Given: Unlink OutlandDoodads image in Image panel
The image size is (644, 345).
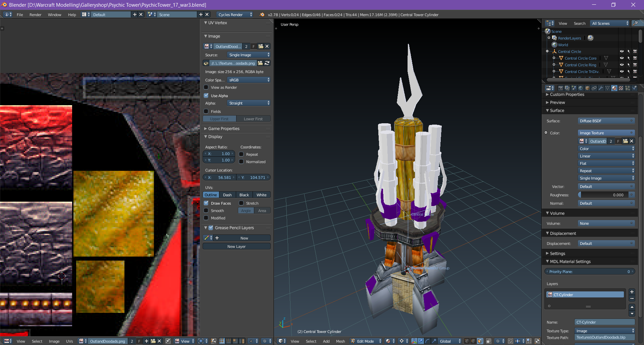Looking at the screenshot, I should pyautogui.click(x=267, y=46).
